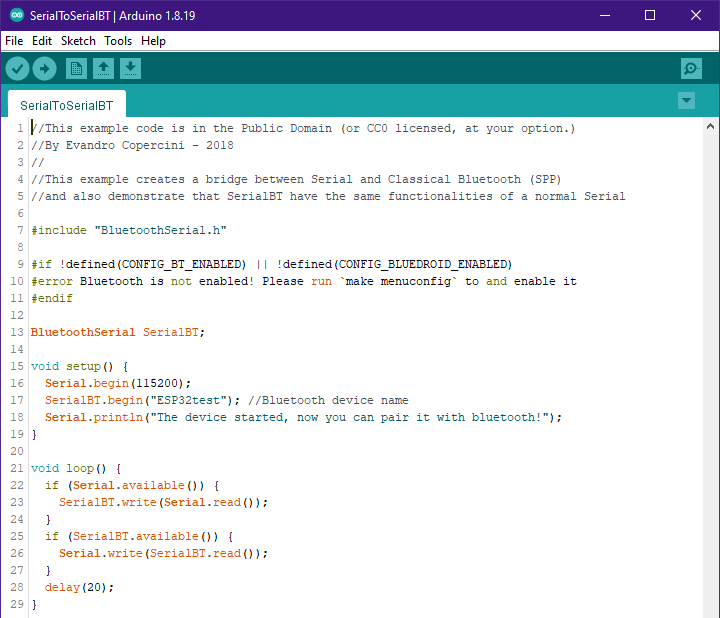Click Serial.write(SerialBT.read()) on line 26
This screenshot has width=720, height=618.
[x=163, y=553]
